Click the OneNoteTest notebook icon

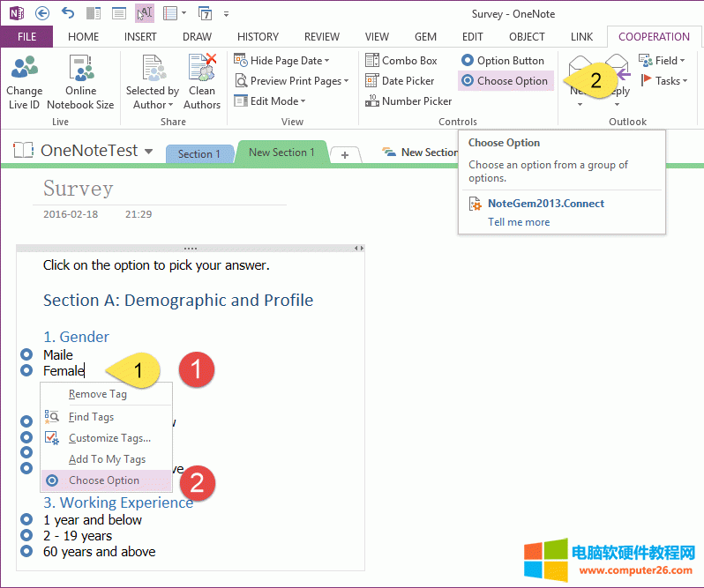(x=23, y=150)
